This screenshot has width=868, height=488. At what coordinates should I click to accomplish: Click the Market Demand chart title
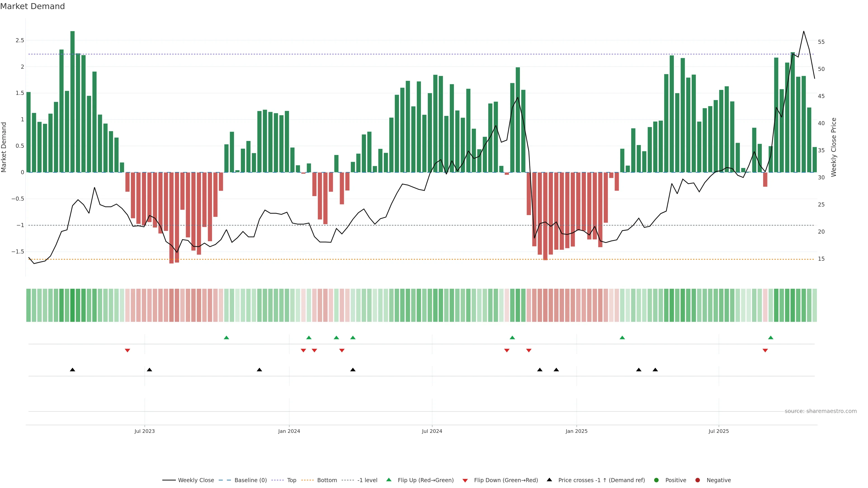(32, 6)
